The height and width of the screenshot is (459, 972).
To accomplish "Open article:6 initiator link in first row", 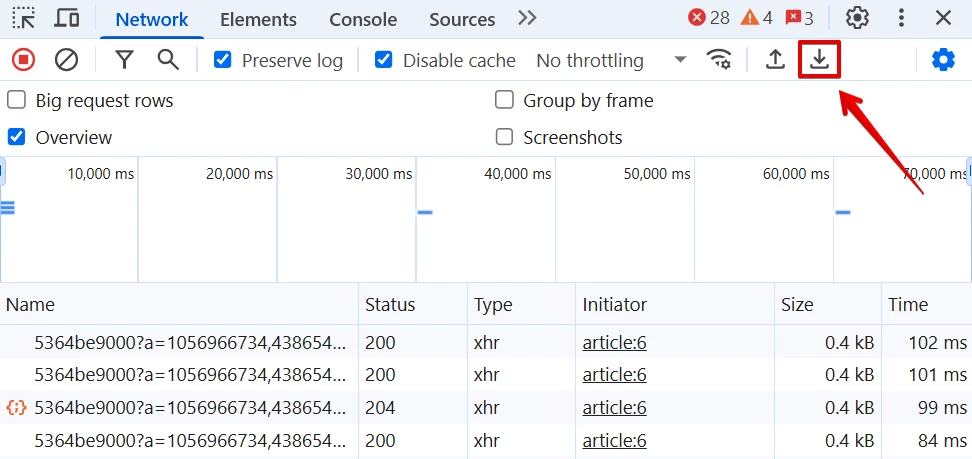I will [614, 342].
